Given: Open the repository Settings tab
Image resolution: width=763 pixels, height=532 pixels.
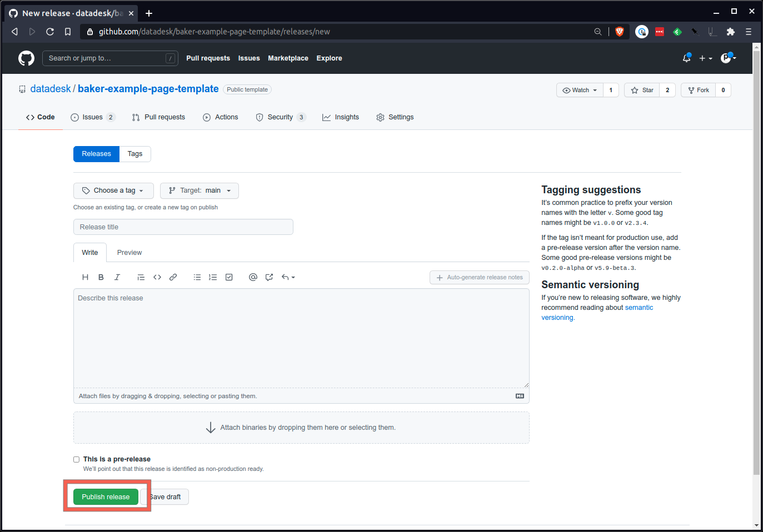Looking at the screenshot, I should pyautogui.click(x=395, y=117).
